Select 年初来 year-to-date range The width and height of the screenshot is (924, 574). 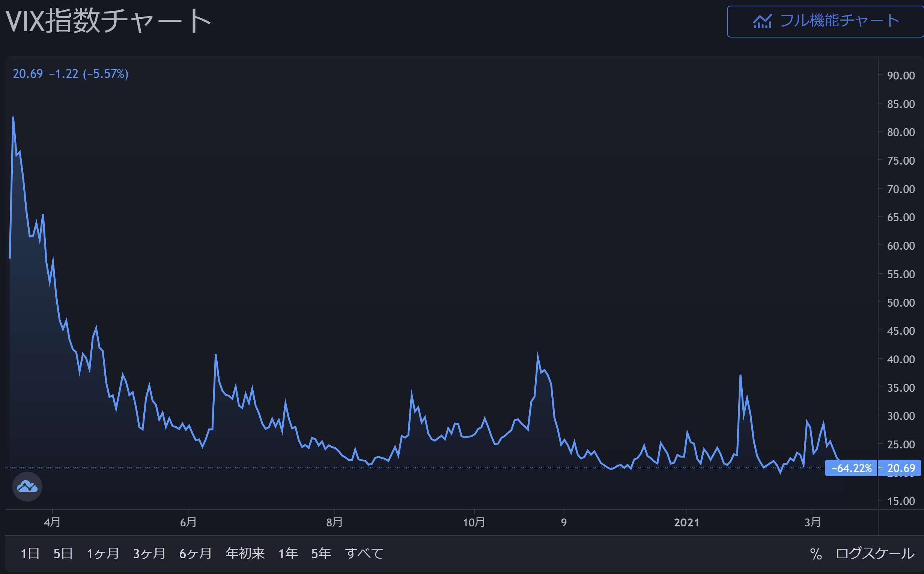(245, 553)
